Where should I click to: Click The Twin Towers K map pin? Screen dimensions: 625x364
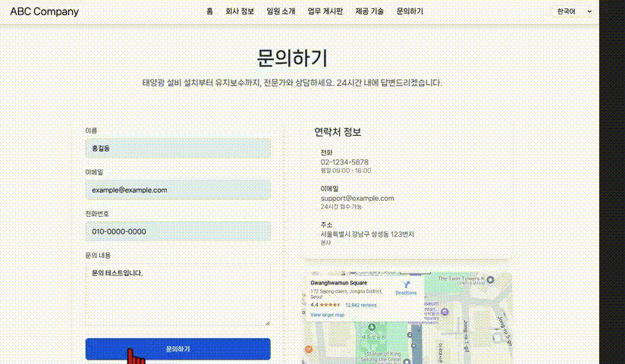point(491,280)
